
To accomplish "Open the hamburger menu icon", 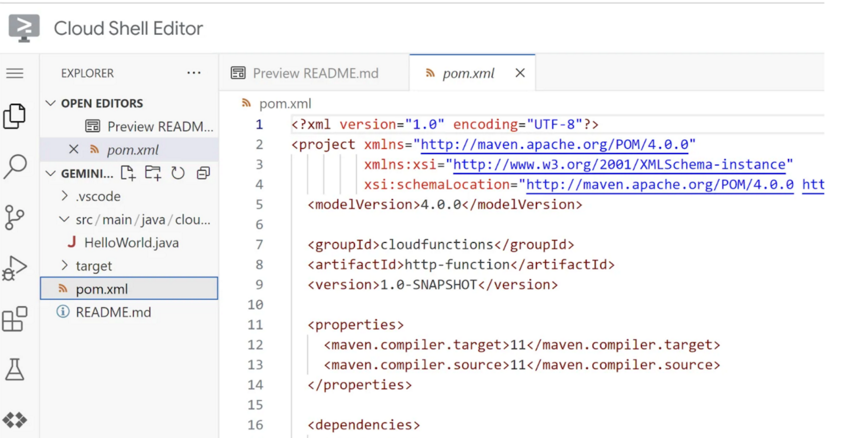I will (x=15, y=73).
